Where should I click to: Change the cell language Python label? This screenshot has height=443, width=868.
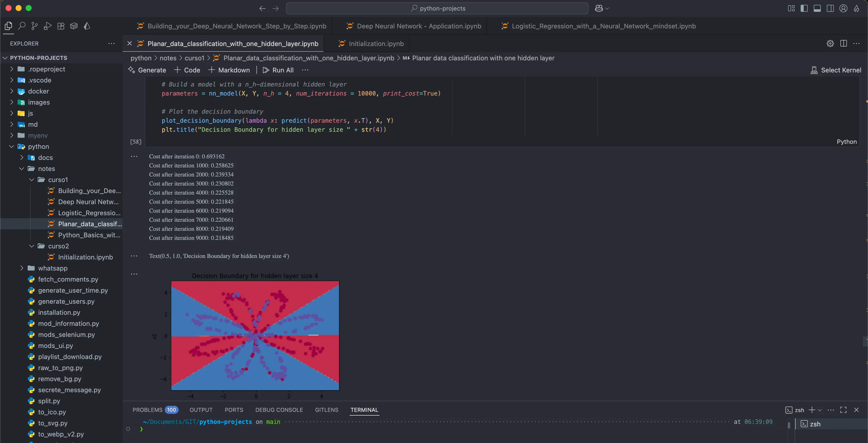[x=846, y=142]
